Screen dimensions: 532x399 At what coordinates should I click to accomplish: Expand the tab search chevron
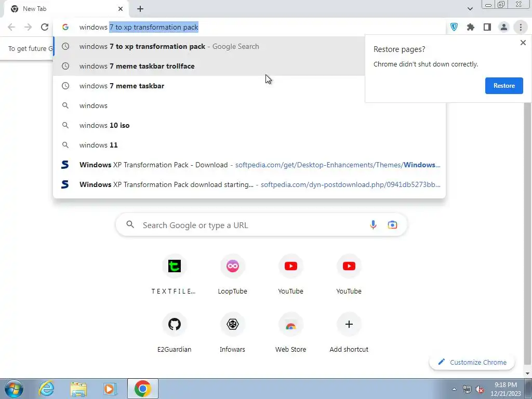point(470,9)
